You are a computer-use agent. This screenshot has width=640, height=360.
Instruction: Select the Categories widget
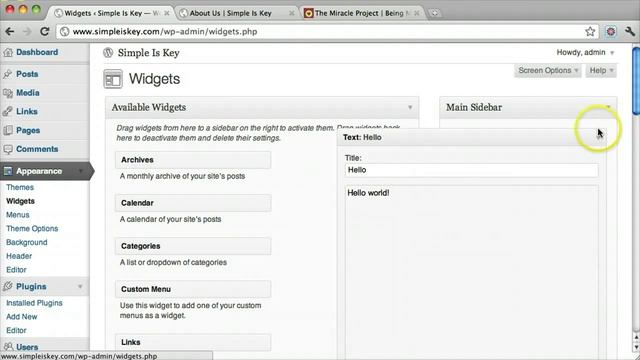coord(193,246)
